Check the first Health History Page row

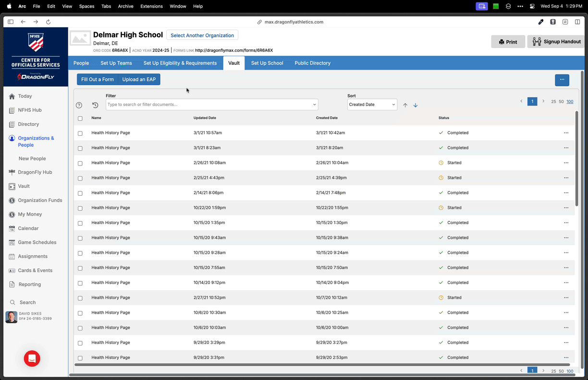pyautogui.click(x=80, y=133)
